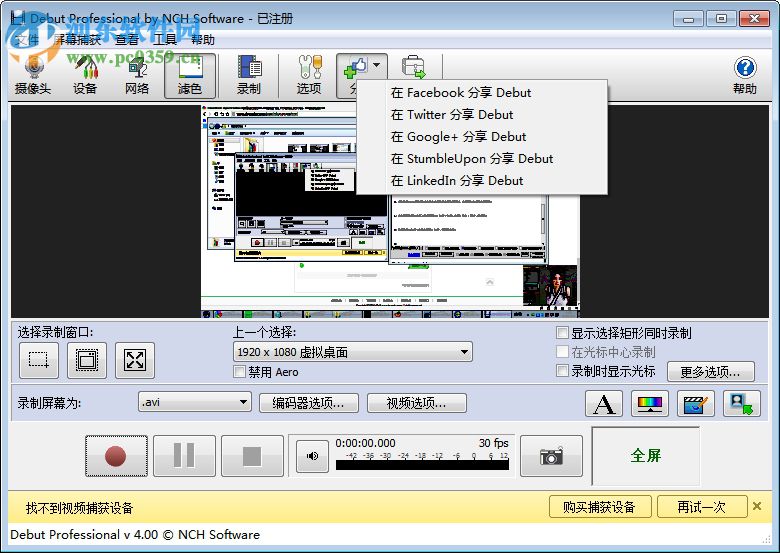This screenshot has width=780, height=553.
Task: Open the 工具 menu
Action: point(165,40)
